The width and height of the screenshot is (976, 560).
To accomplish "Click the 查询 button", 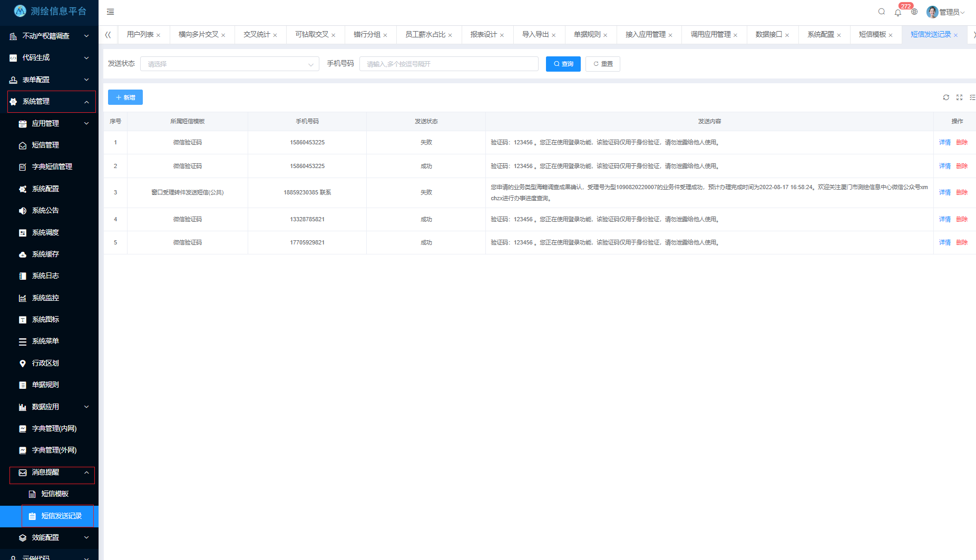I will (x=563, y=64).
